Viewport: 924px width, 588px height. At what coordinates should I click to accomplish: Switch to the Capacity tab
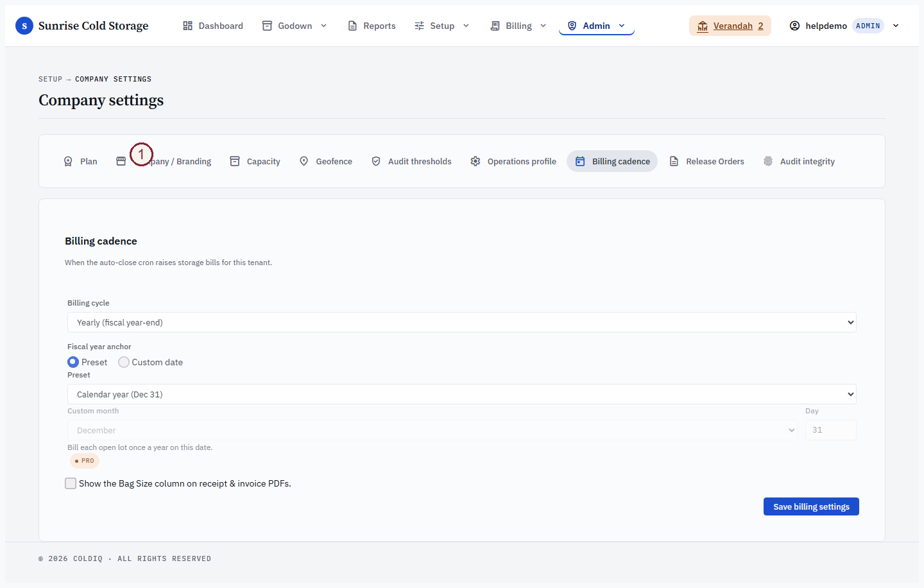click(255, 161)
